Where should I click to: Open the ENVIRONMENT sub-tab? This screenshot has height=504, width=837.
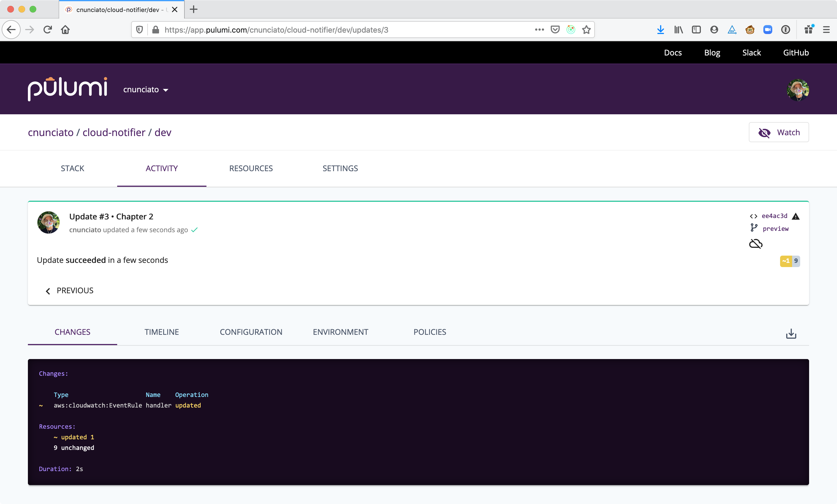340,332
